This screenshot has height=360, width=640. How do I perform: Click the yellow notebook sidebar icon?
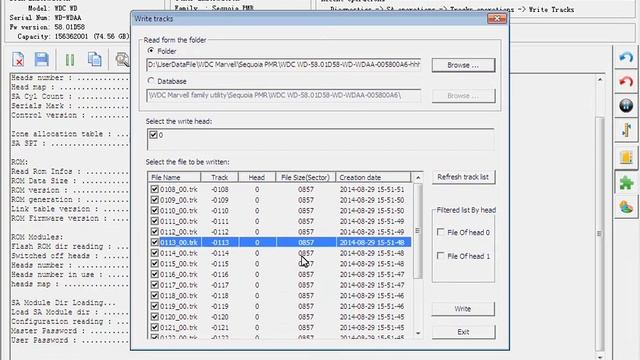click(626, 157)
